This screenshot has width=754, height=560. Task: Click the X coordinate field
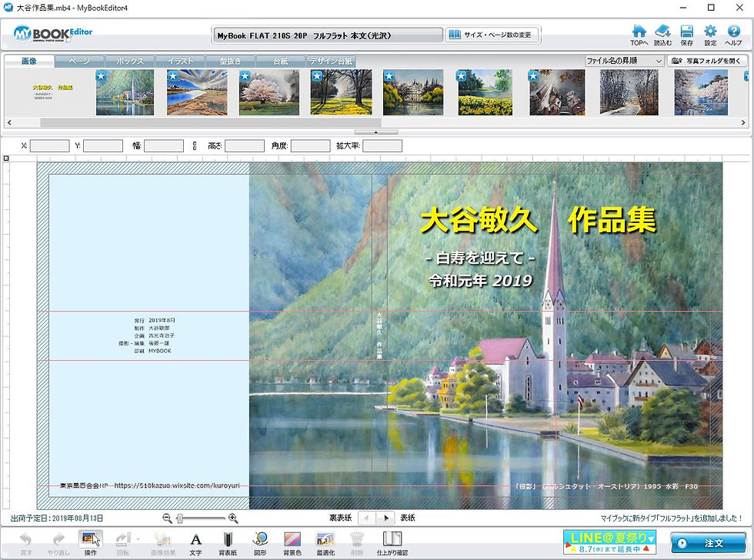coord(49,145)
